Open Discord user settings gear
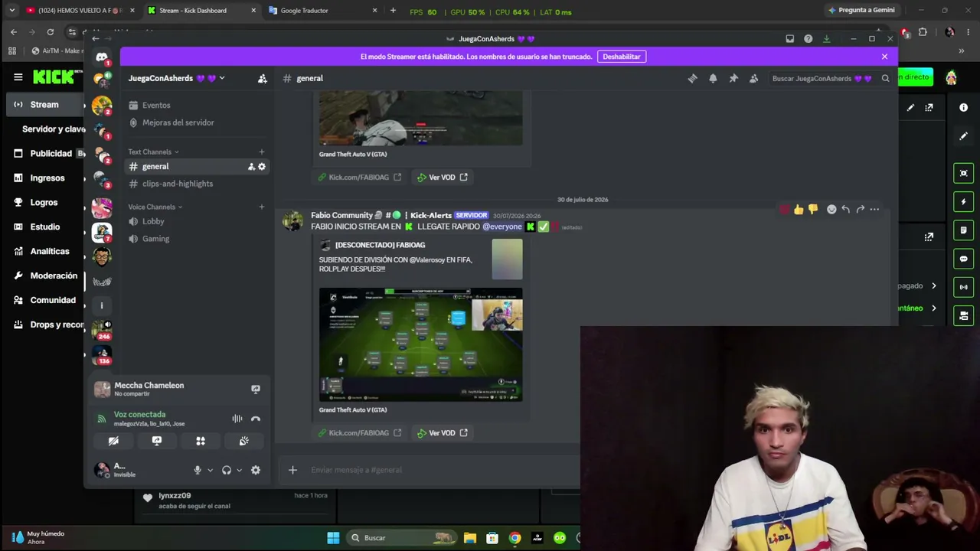 click(256, 471)
